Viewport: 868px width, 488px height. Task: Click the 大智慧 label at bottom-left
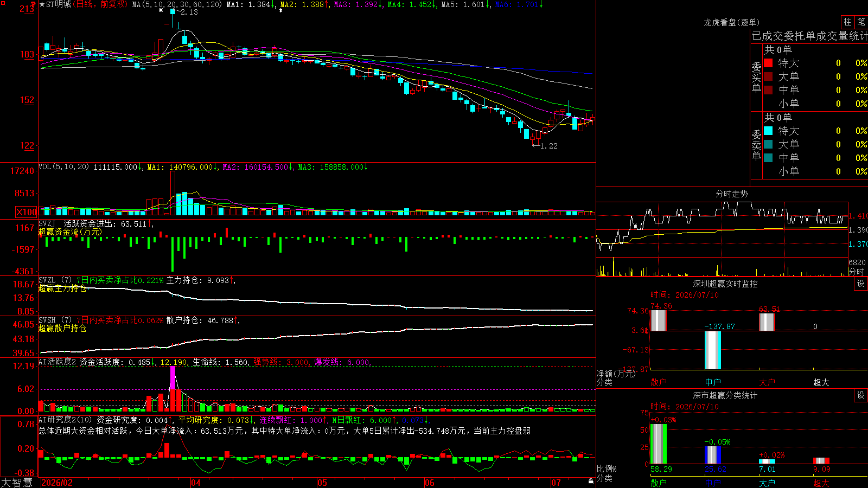tap(17, 483)
